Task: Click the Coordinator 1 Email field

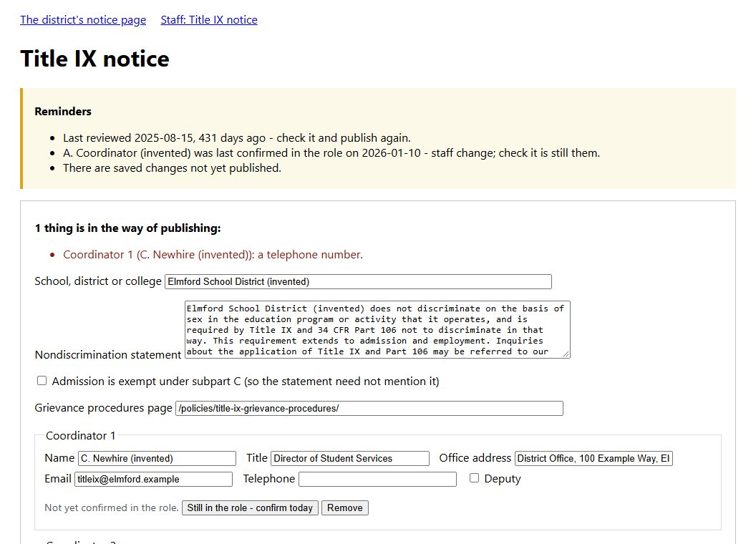Action: (153, 479)
